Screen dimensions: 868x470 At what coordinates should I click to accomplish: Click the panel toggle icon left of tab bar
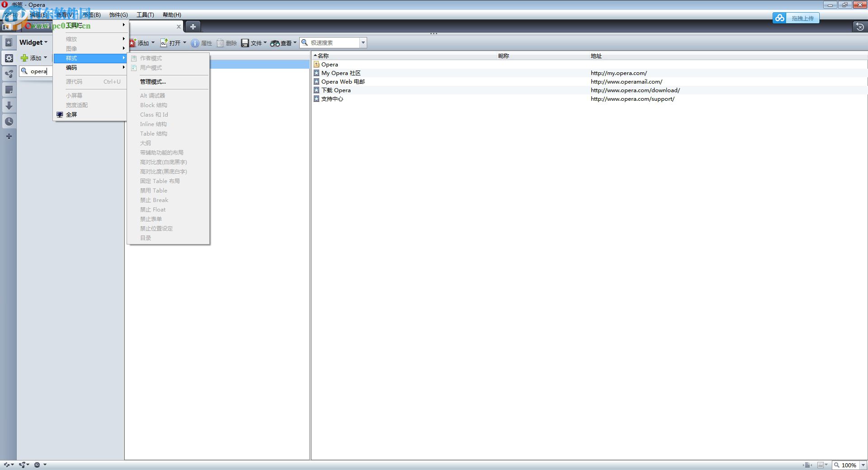(6, 27)
